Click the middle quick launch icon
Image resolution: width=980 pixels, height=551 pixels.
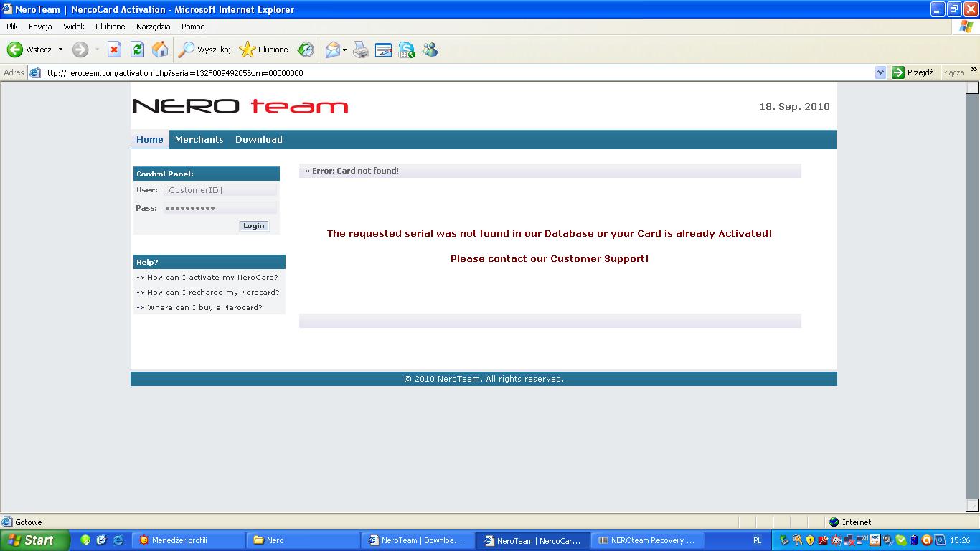101,540
